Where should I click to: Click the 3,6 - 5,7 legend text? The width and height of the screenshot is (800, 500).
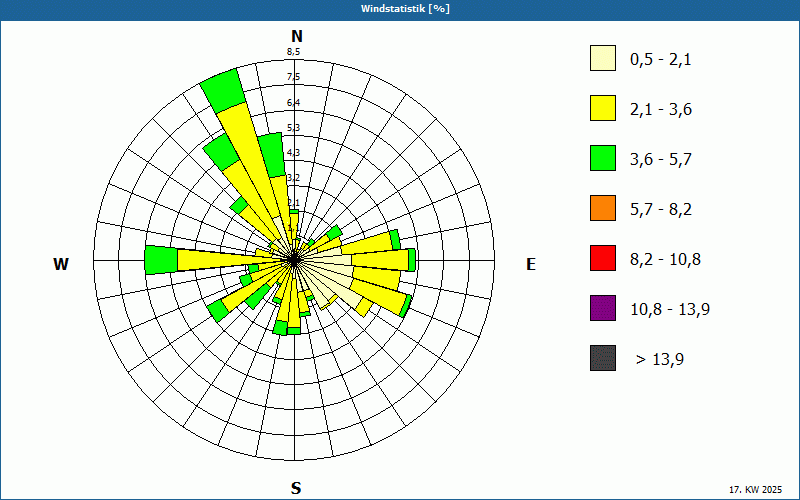coord(661,159)
